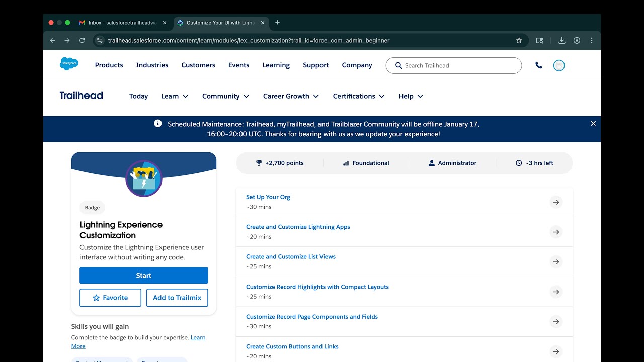Click the Administrator role label
This screenshot has width=644, height=362.
[x=452, y=163]
